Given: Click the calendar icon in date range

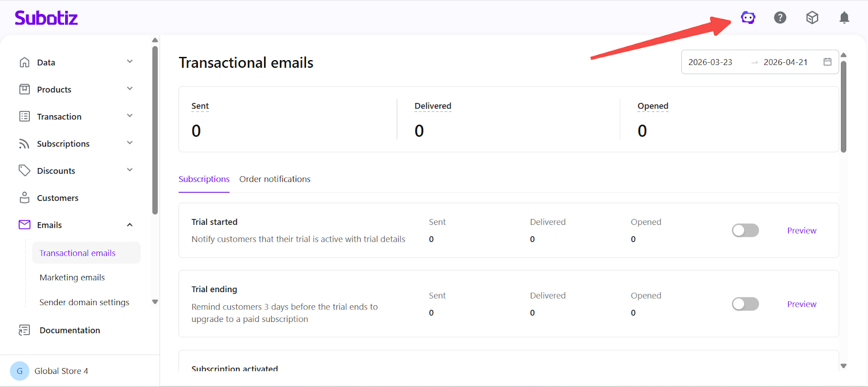Looking at the screenshot, I should pos(827,62).
